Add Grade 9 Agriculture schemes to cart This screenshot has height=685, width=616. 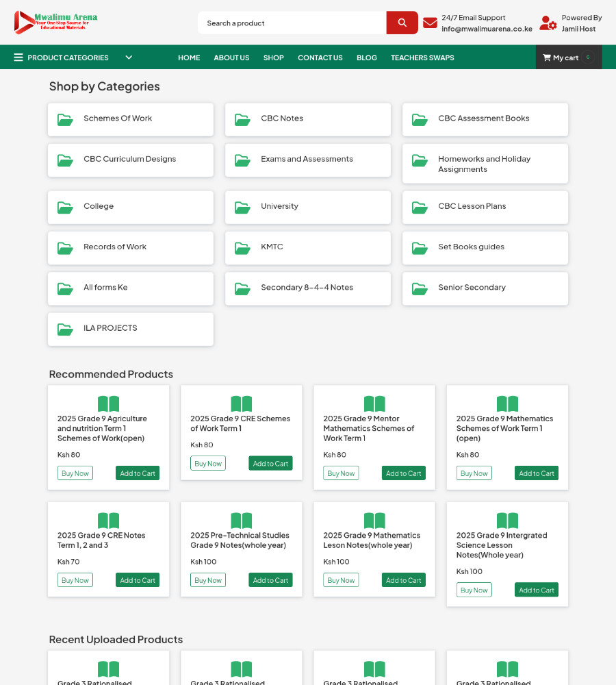point(138,473)
